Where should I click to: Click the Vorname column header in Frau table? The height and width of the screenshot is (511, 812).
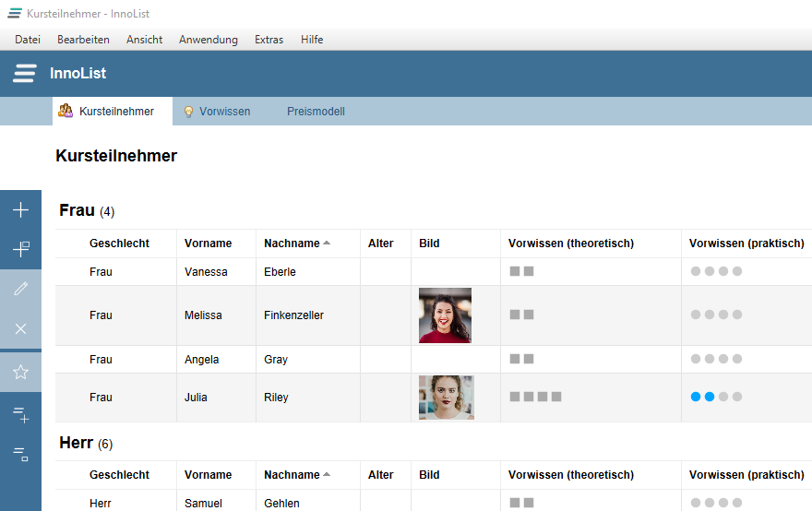coord(209,244)
